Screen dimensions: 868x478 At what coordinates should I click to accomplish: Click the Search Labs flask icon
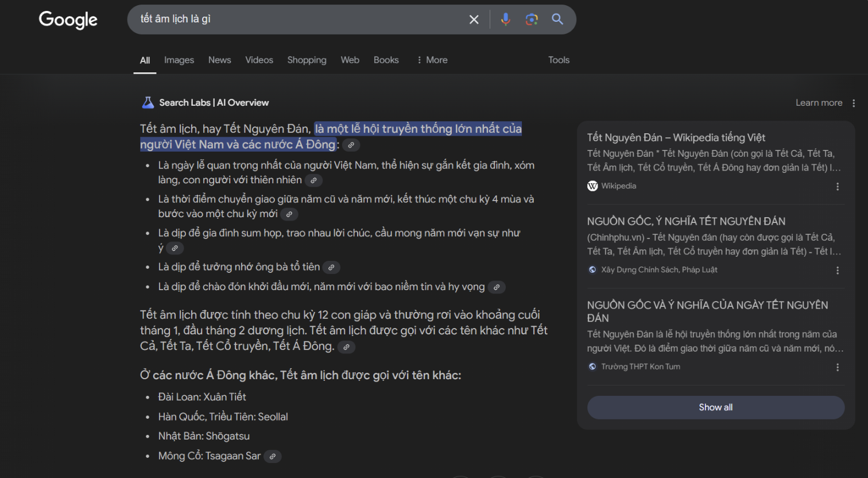coord(148,103)
